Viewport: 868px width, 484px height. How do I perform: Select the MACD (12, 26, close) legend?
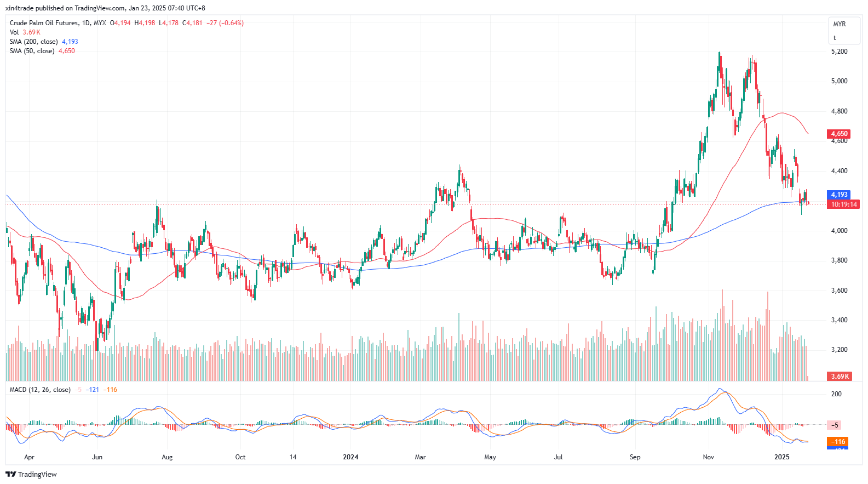[40, 390]
